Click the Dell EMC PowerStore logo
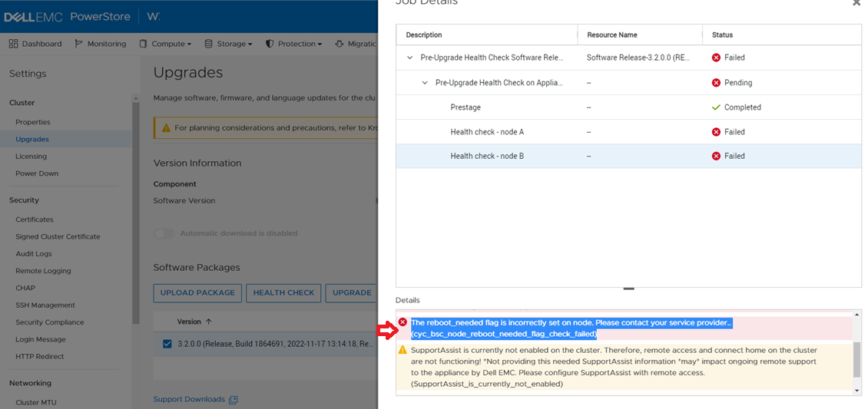868x409 pixels. (67, 17)
